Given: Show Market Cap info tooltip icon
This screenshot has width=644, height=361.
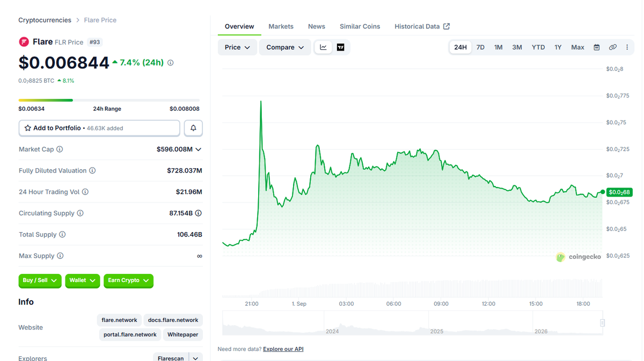Looking at the screenshot, I should (x=60, y=149).
